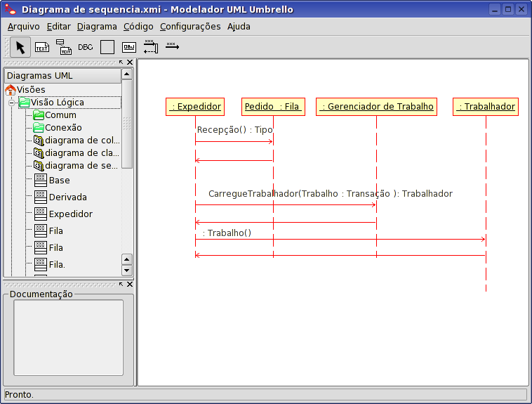This screenshot has width=532, height=404.
Task: Click the Expedidor class icon in the tree
Action: pos(41,214)
